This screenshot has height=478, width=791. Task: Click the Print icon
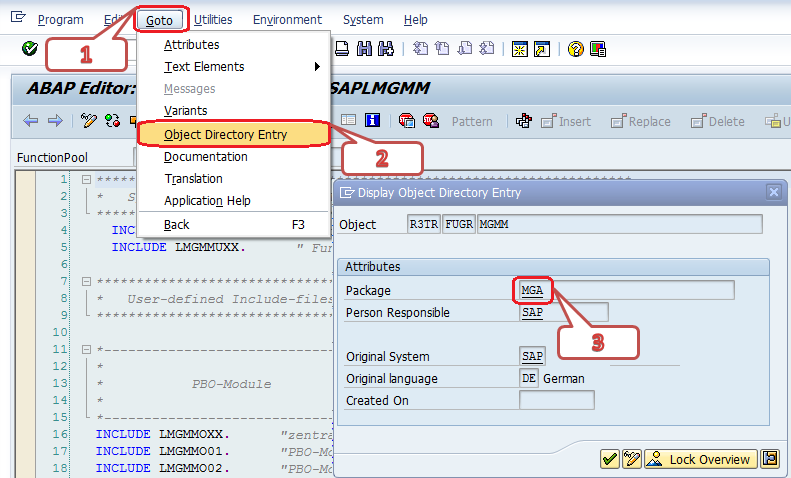[x=342, y=49]
